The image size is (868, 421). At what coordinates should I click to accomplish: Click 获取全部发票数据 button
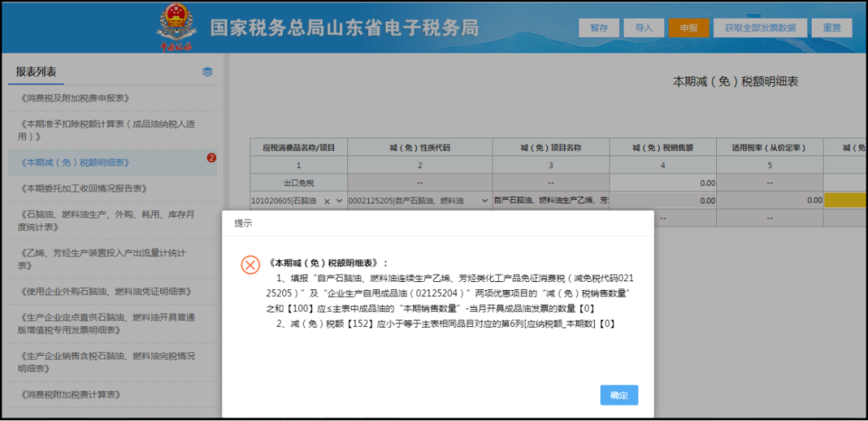(760, 27)
